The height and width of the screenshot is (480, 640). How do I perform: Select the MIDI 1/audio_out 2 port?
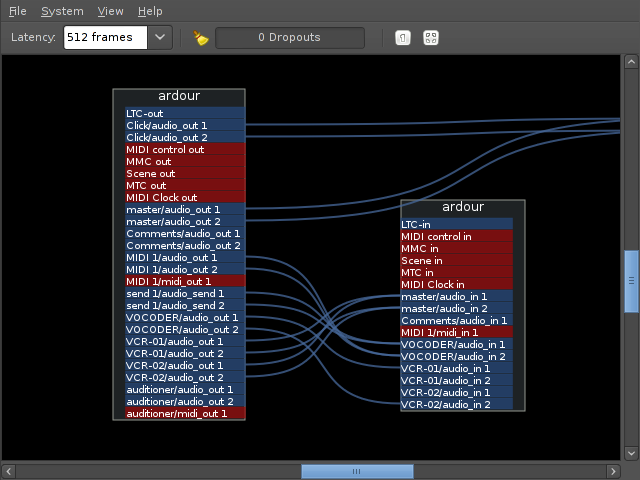pos(185,269)
